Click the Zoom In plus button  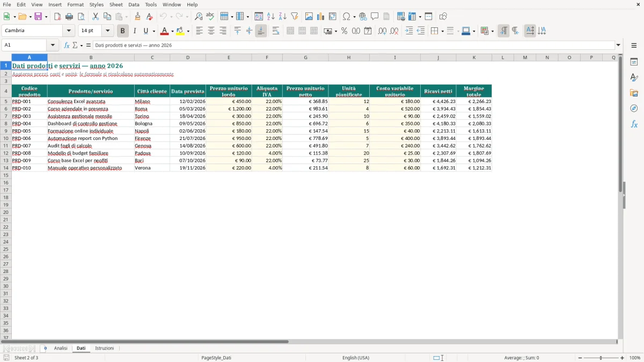point(622,358)
